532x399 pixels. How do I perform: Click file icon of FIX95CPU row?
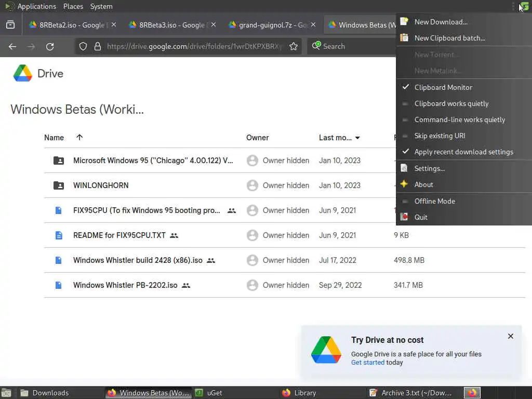59,210
